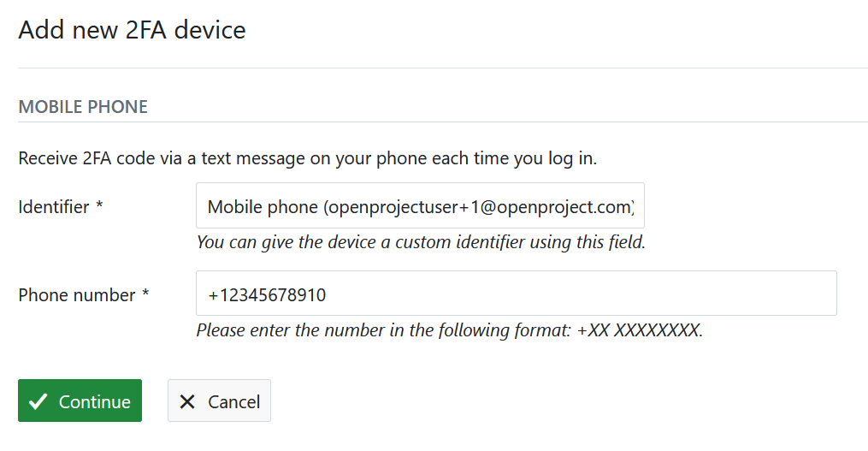This screenshot has height=451, width=868.
Task: Select the "Add new 2FA device" heading
Action: (x=132, y=31)
